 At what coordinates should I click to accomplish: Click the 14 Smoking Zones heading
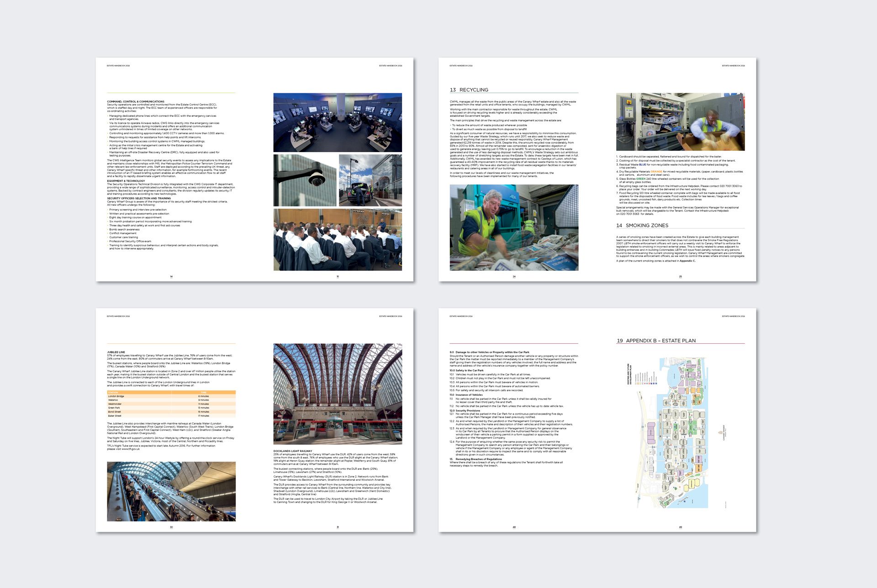[642, 226]
